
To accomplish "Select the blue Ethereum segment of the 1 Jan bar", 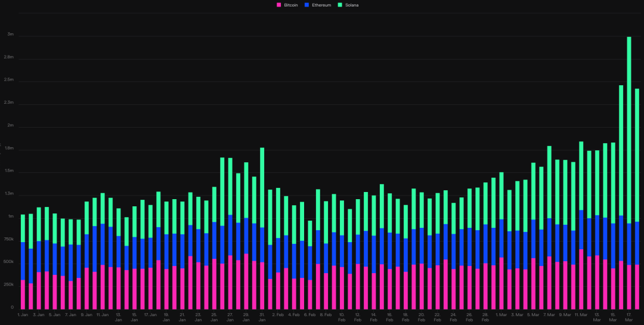I will (23, 261).
